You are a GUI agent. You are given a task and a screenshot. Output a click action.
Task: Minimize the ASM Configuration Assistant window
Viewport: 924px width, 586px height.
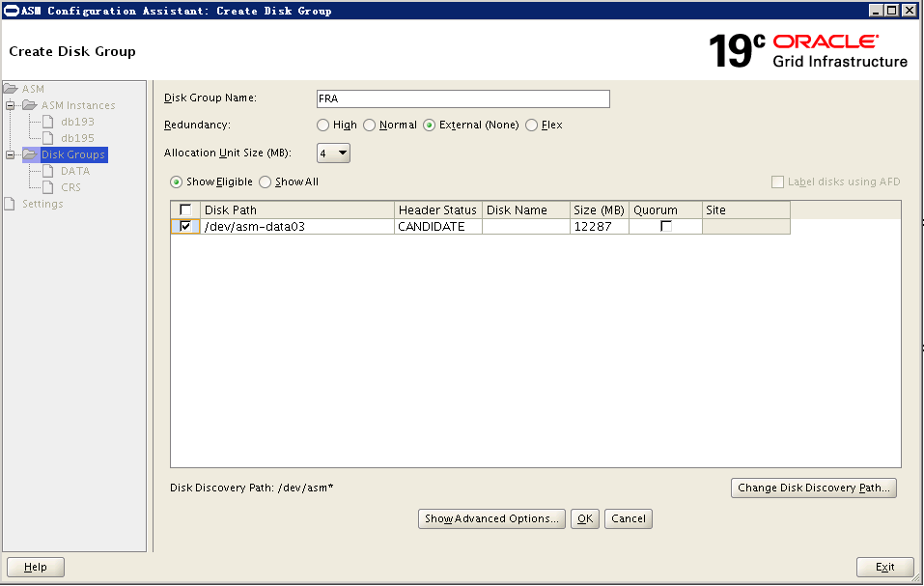point(877,11)
